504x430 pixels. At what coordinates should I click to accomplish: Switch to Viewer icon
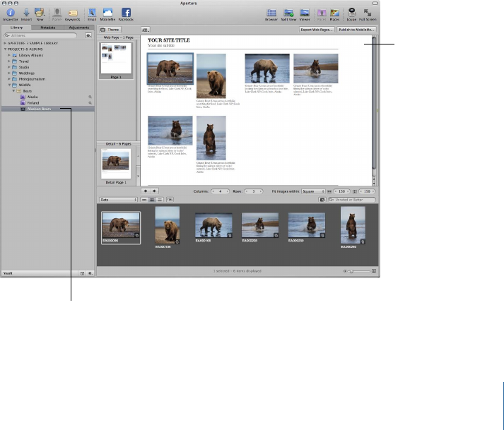305,13
